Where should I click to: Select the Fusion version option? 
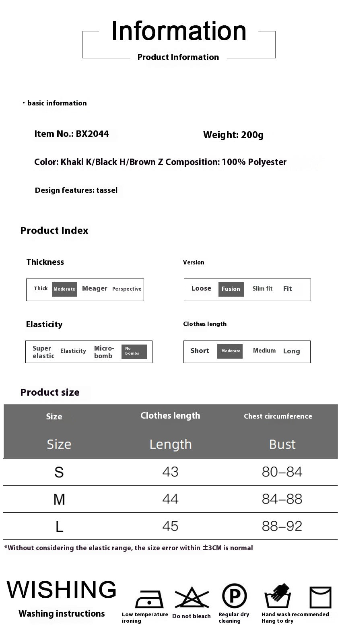(231, 289)
